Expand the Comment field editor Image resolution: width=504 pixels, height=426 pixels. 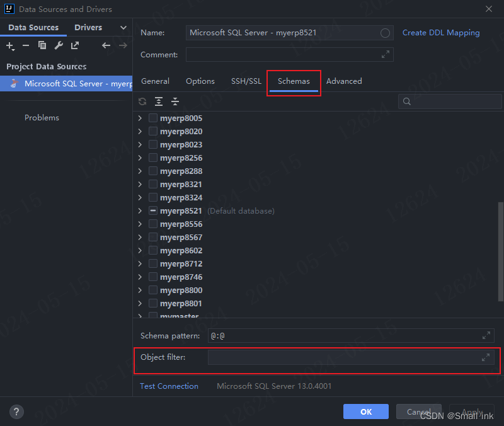[386, 54]
